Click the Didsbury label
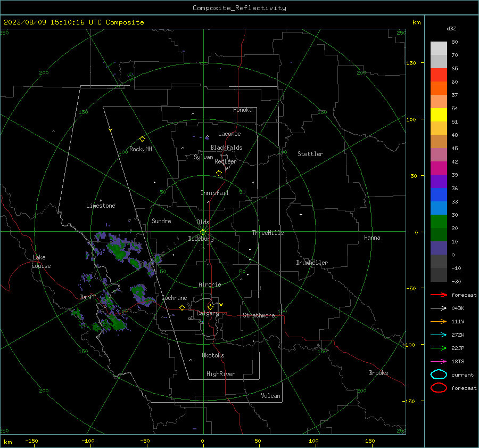Screen dimensions: 479x448 click(201, 239)
